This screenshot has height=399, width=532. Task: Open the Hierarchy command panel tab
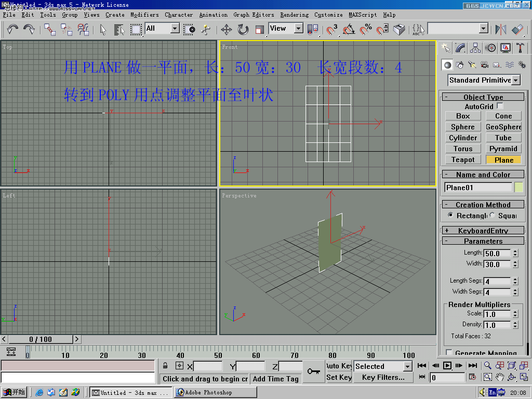(475, 48)
